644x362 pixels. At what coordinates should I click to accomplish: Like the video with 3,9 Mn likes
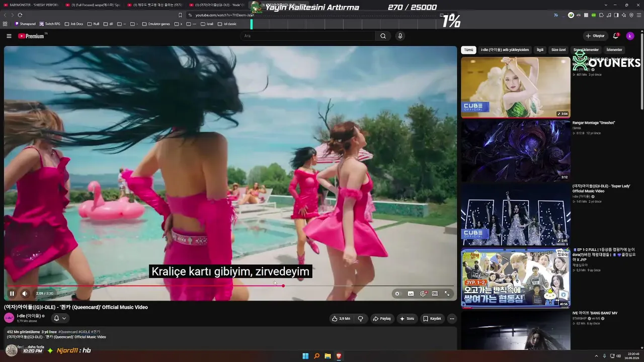click(341, 318)
